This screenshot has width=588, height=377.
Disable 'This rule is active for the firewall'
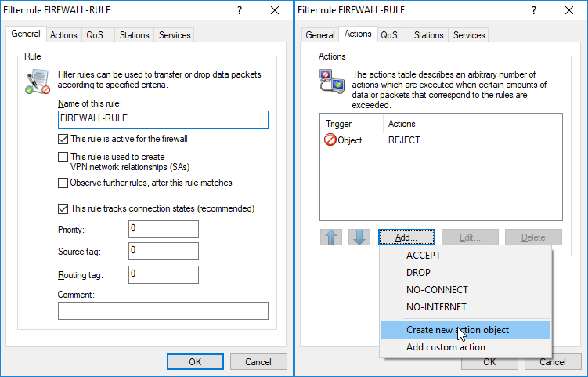pos(63,139)
